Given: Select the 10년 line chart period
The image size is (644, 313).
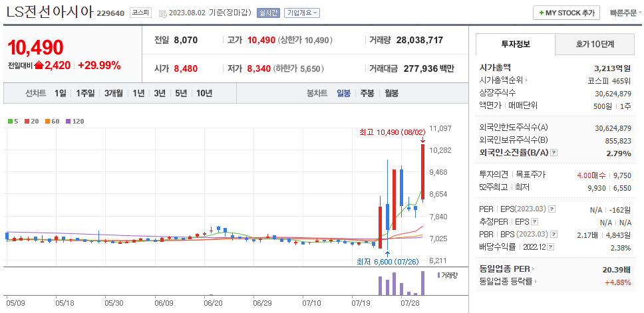Looking at the screenshot, I should (x=204, y=93).
